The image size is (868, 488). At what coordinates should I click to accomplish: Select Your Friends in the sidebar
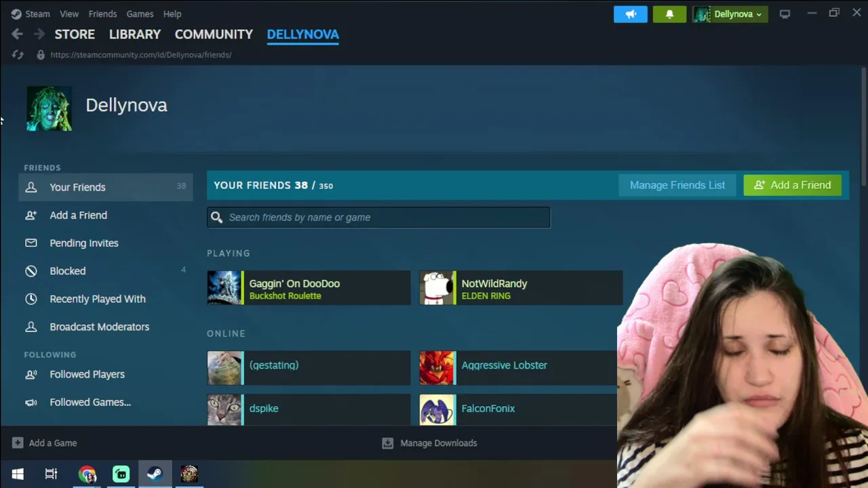(106, 187)
